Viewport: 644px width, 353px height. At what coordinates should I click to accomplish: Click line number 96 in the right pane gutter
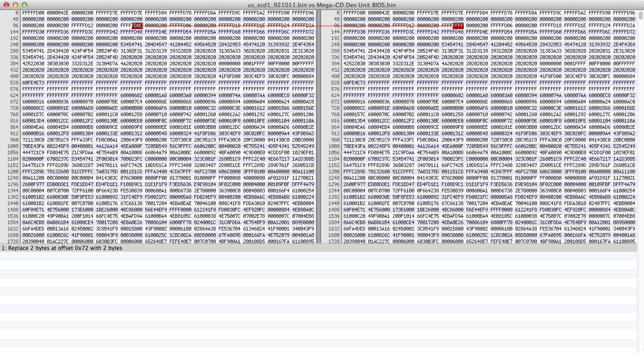click(336, 26)
